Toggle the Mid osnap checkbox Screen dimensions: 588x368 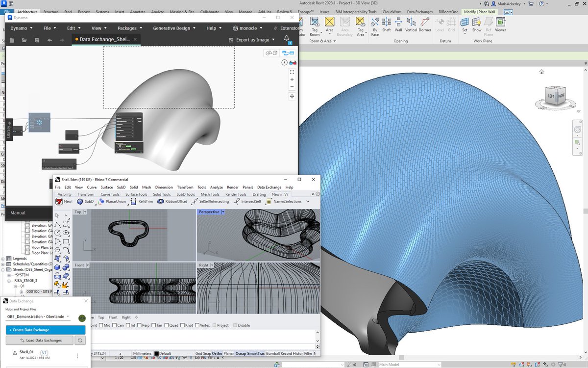[x=101, y=325]
